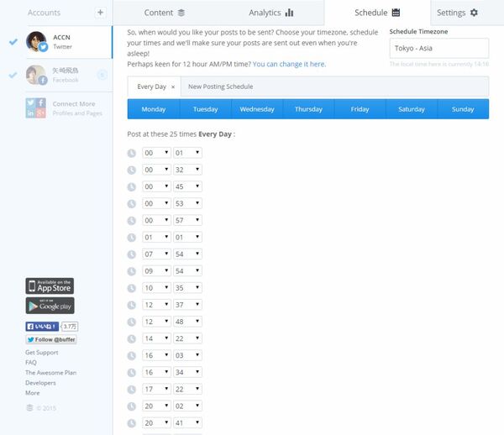504x435 pixels.
Task: Click the clock icon for the 00:01 time
Action: click(132, 153)
